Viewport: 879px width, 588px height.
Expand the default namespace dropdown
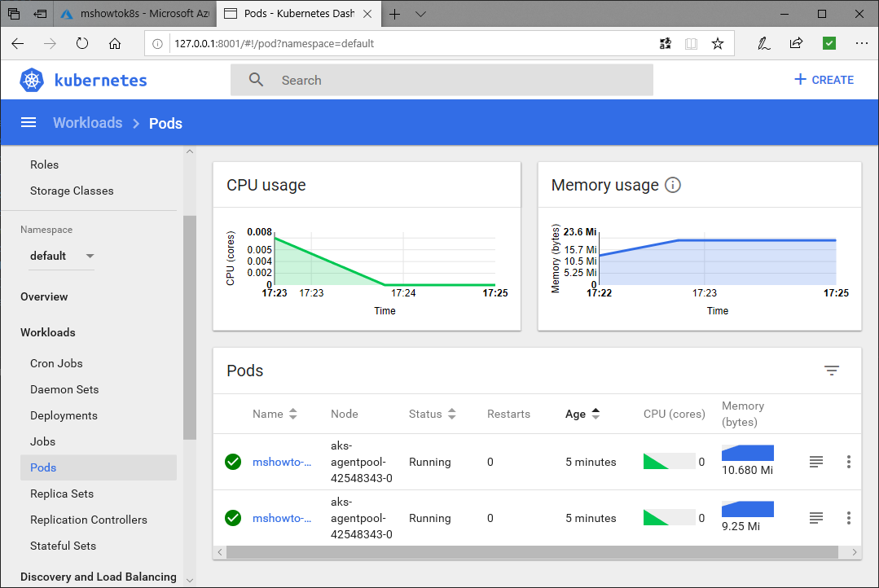62,257
